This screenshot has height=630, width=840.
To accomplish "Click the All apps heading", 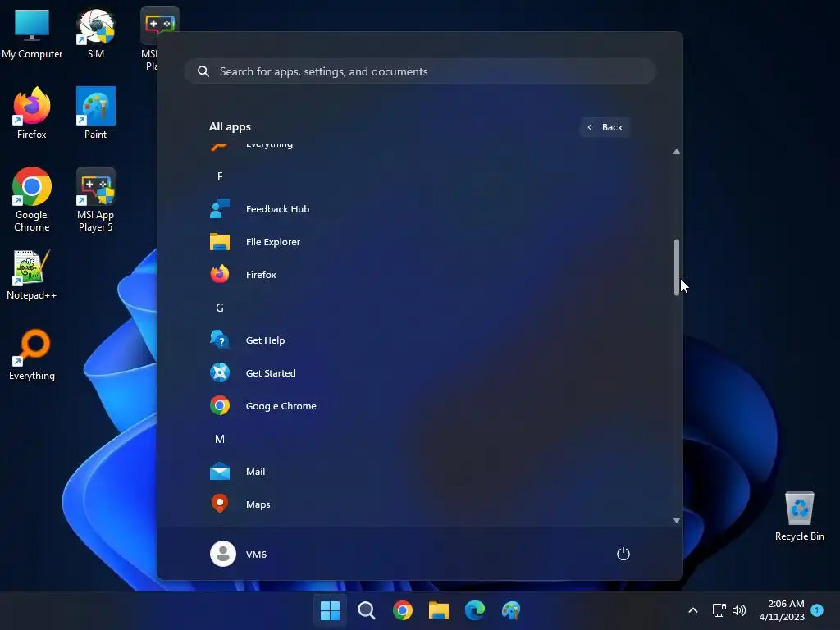I will coord(230,127).
